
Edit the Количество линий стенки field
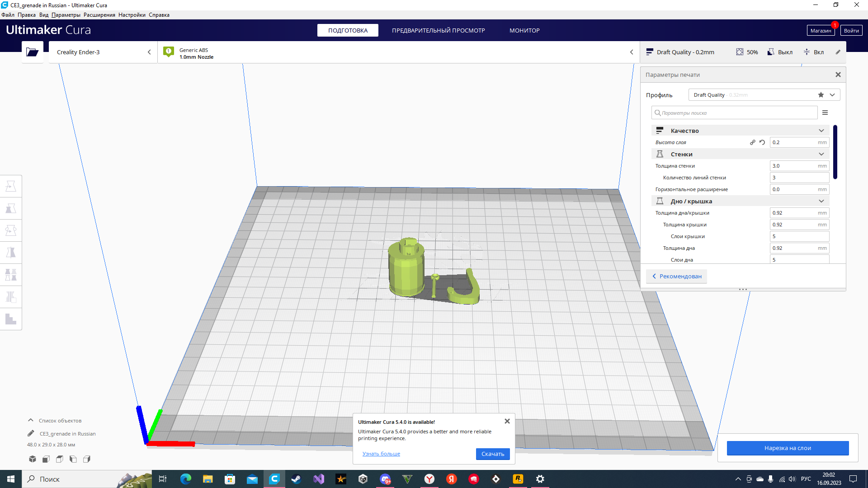(799, 178)
